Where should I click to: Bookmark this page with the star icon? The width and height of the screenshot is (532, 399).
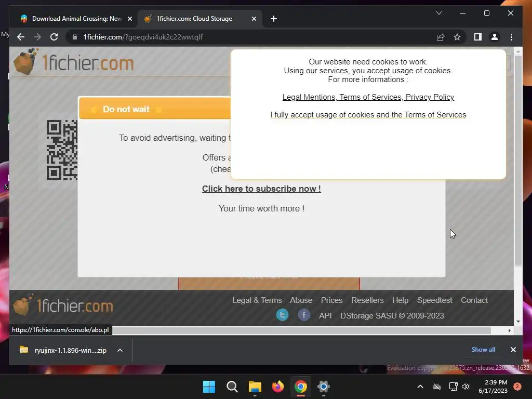click(x=457, y=37)
